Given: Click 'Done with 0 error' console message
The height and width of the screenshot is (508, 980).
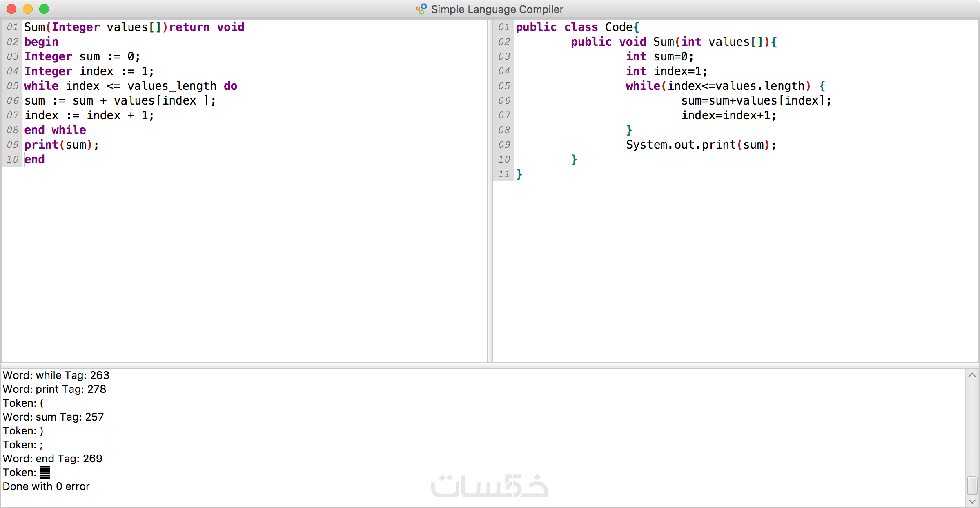Looking at the screenshot, I should click(x=46, y=486).
